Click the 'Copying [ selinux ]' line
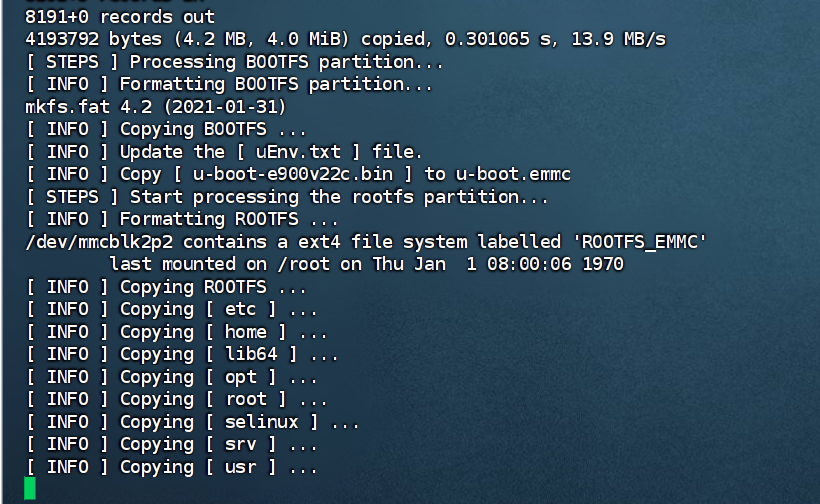This screenshot has width=820, height=504. point(192,422)
